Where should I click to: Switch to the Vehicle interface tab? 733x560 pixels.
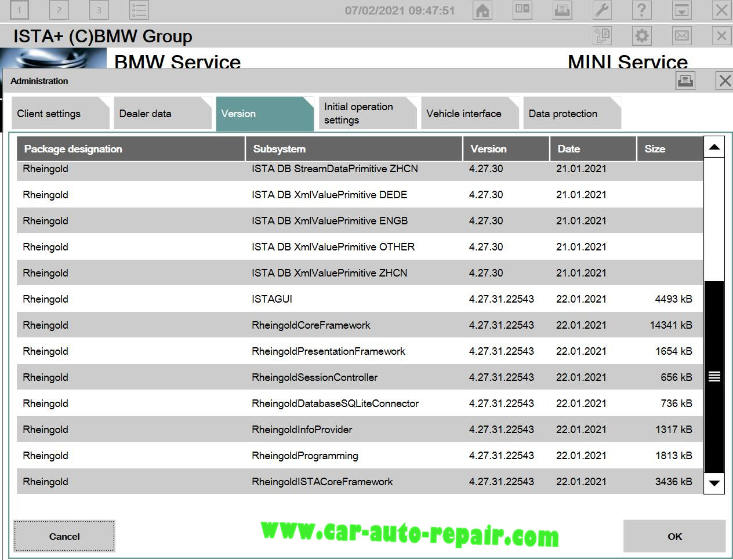click(470, 114)
